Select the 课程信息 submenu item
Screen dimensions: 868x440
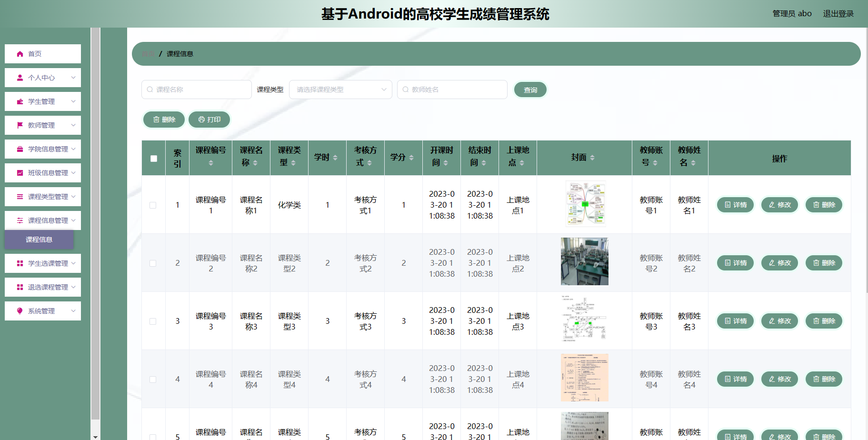coord(39,240)
